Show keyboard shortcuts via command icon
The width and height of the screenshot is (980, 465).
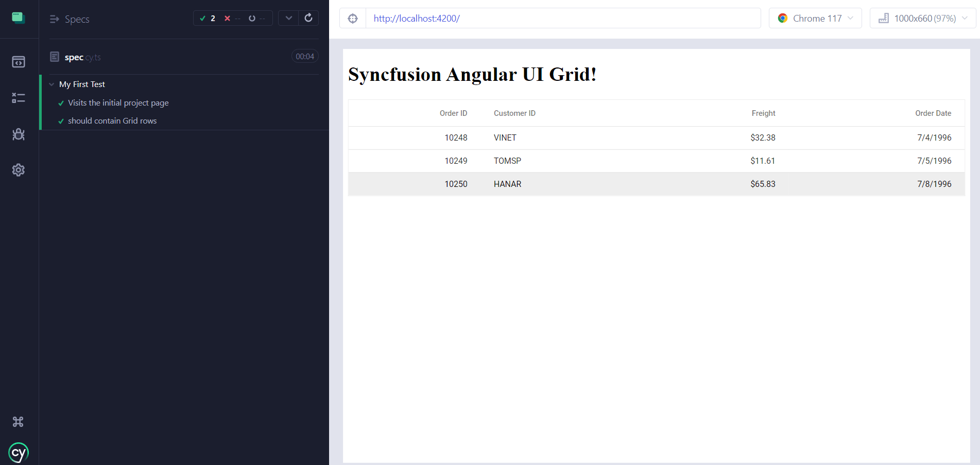coord(19,421)
